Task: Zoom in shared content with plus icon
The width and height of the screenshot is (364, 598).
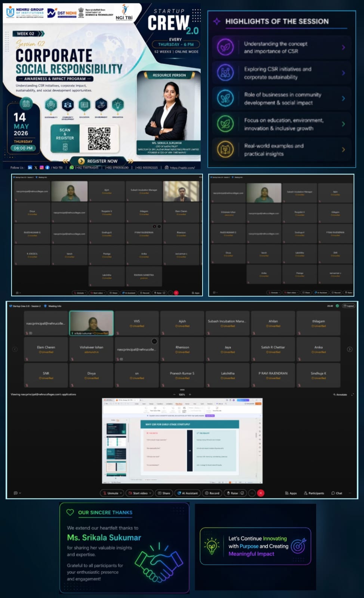Action: (190, 394)
